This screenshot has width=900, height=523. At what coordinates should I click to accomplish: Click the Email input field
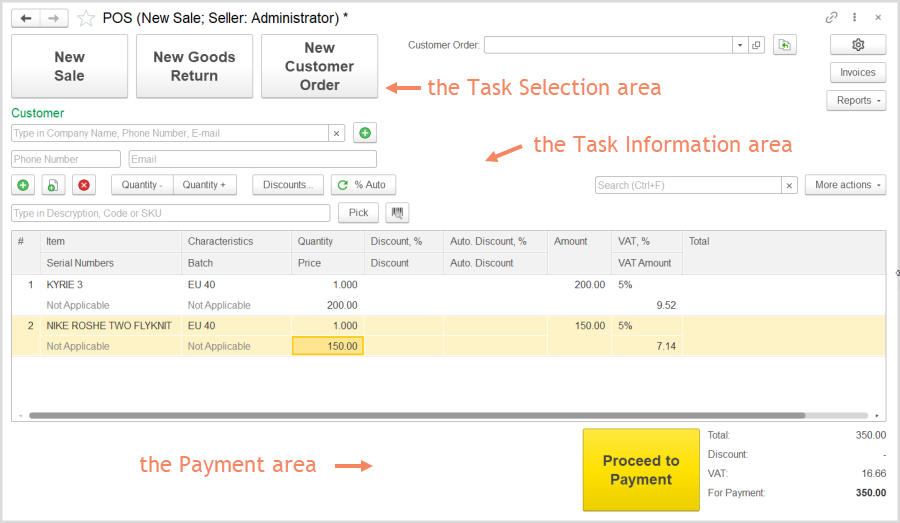click(253, 159)
